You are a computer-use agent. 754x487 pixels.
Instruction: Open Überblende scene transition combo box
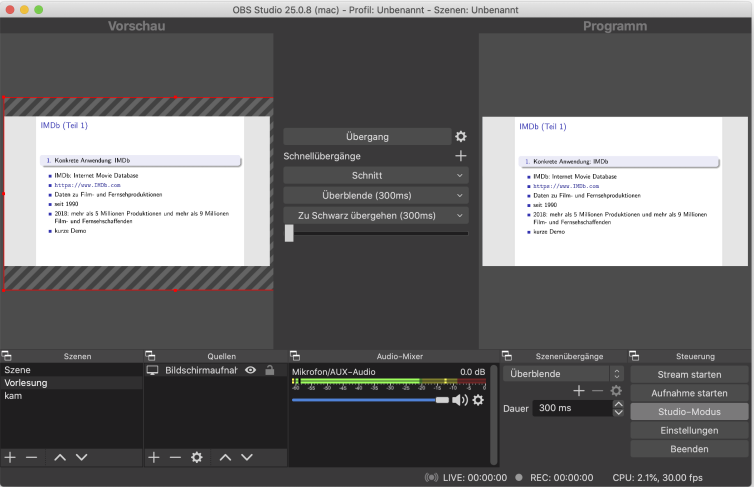[x=564, y=374]
